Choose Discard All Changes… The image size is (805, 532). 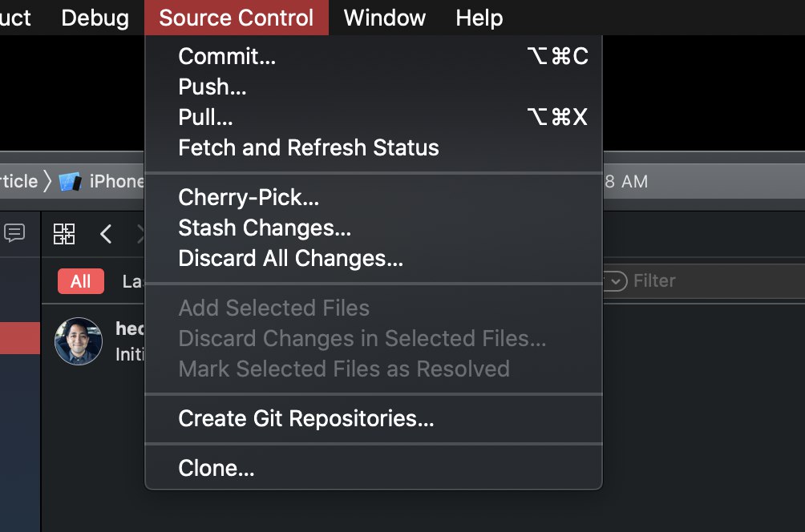(290, 258)
